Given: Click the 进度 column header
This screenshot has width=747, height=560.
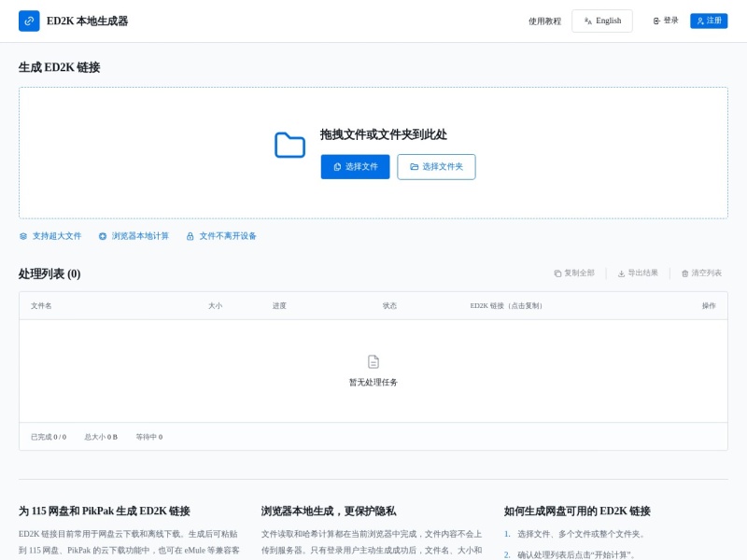Looking at the screenshot, I should pyautogui.click(x=279, y=306).
